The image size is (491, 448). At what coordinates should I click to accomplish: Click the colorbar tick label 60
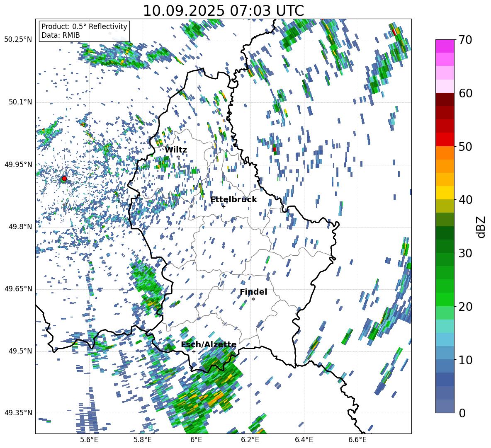[465, 93]
